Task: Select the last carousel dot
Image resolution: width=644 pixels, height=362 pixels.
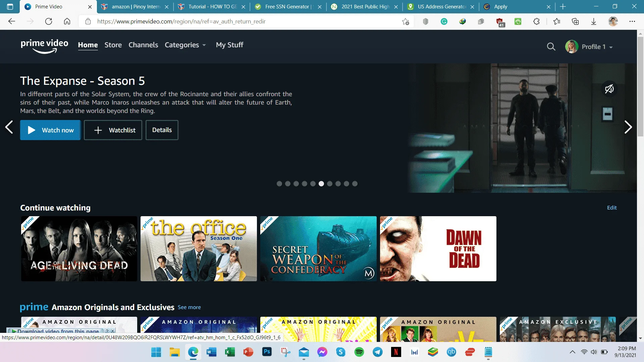Action: pyautogui.click(x=355, y=184)
